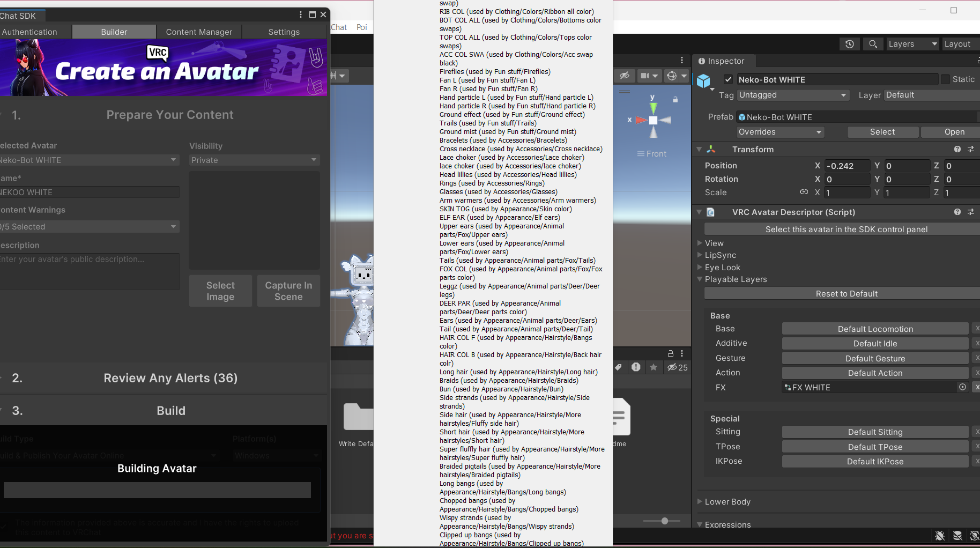
Task: Click the search by log type exclamation icon
Action: (636, 367)
